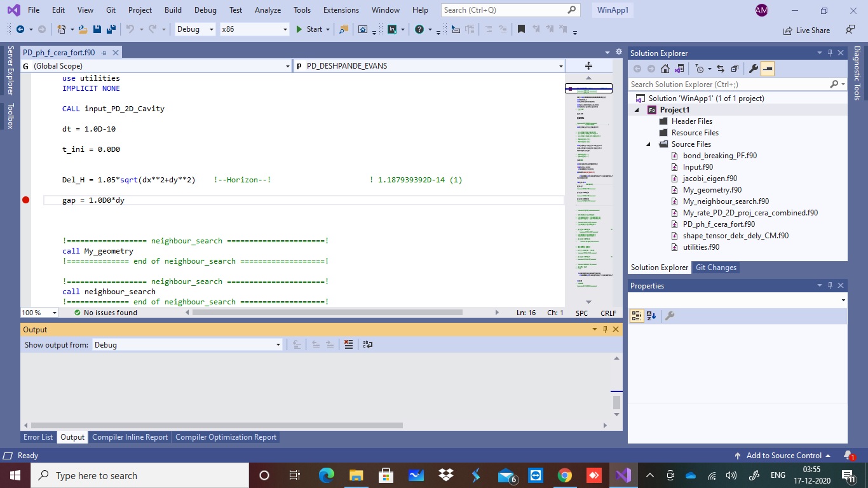Click the Home icon in Solution Explorer
868x488 pixels.
(665, 69)
